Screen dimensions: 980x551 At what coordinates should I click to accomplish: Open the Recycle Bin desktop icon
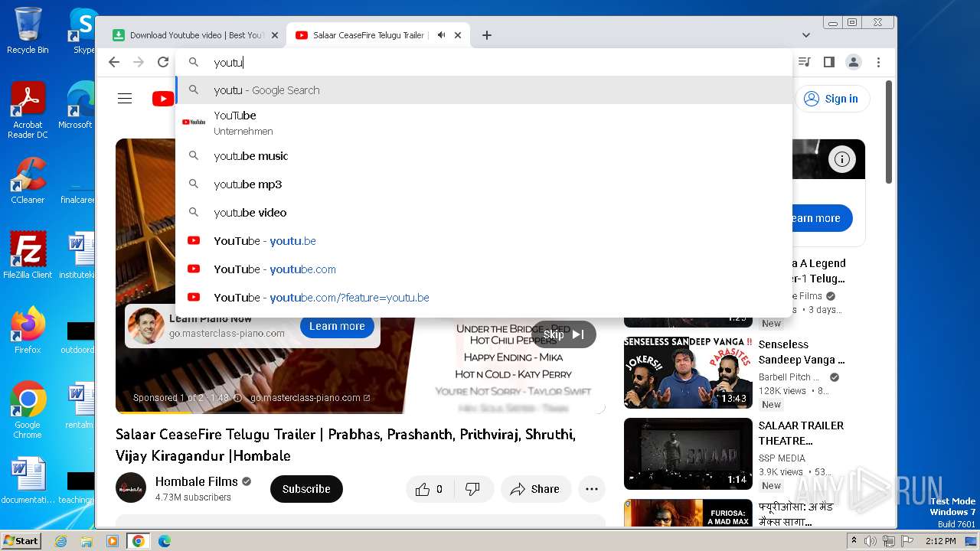point(28,31)
